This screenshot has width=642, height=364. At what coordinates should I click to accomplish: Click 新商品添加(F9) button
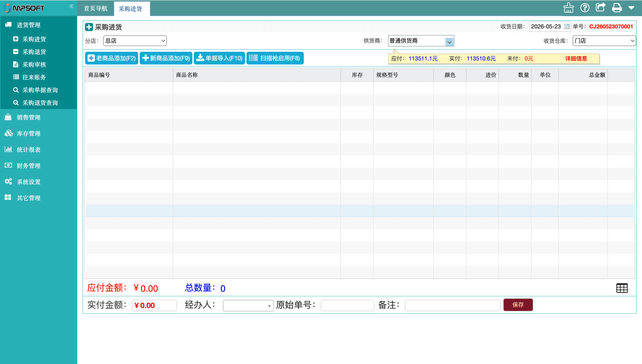click(166, 58)
